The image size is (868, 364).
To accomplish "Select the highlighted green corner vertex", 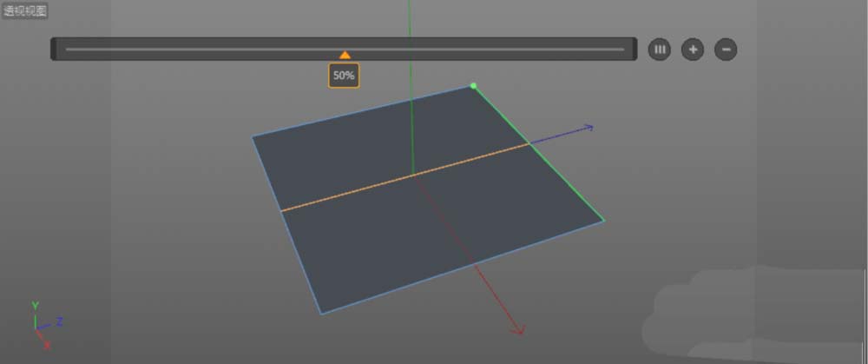I will pos(473,85).
